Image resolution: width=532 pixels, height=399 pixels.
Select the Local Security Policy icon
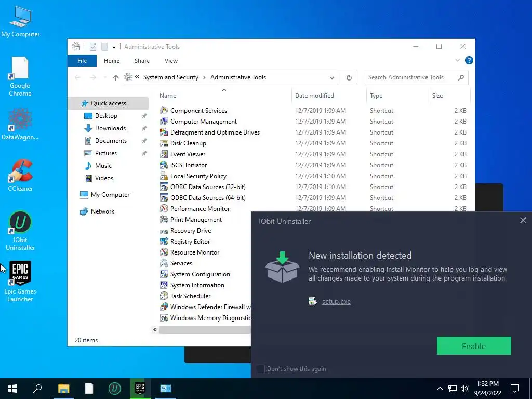[x=164, y=176]
